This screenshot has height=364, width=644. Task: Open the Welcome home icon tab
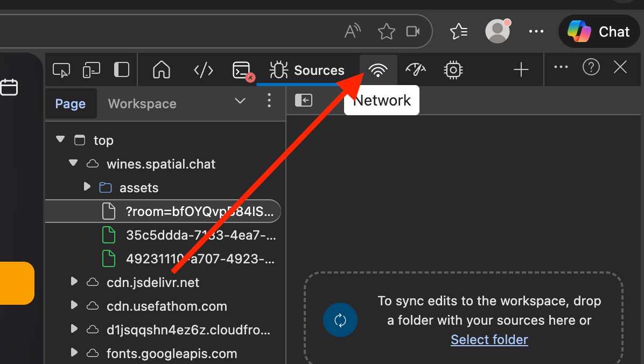(x=162, y=70)
